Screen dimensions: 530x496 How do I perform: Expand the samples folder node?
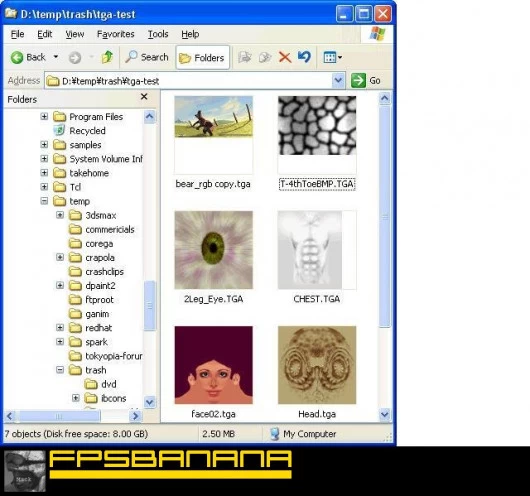click(44, 145)
